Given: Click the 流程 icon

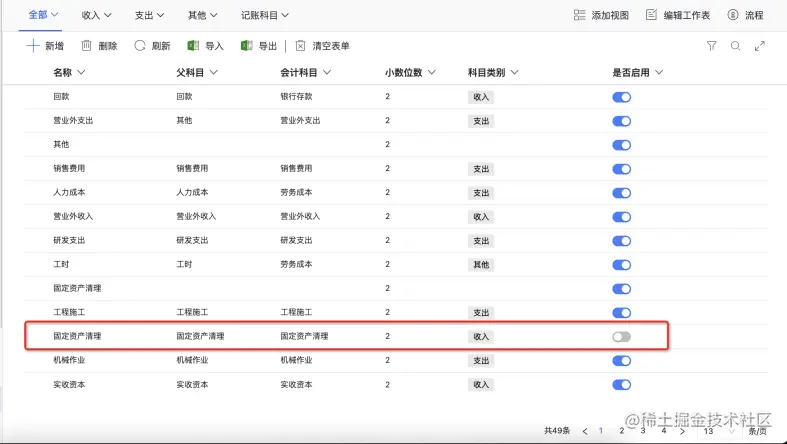Looking at the screenshot, I should click(733, 15).
